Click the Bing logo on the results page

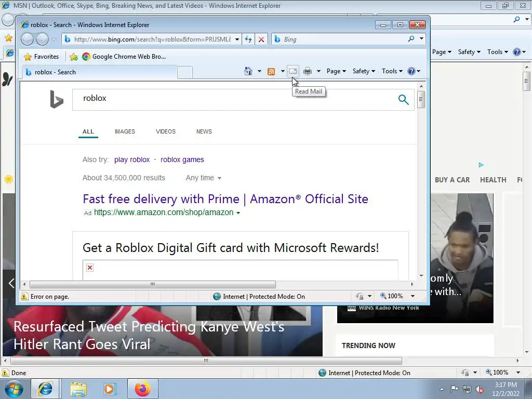(x=57, y=99)
